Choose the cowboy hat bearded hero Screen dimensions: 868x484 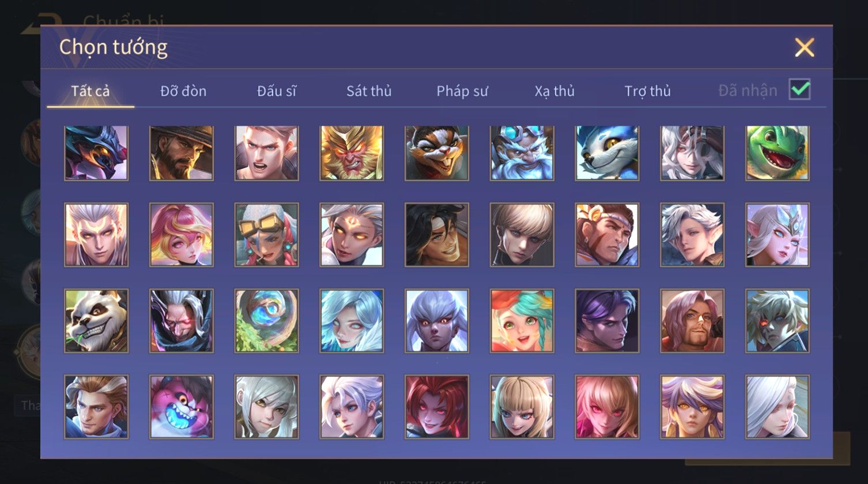click(x=182, y=153)
